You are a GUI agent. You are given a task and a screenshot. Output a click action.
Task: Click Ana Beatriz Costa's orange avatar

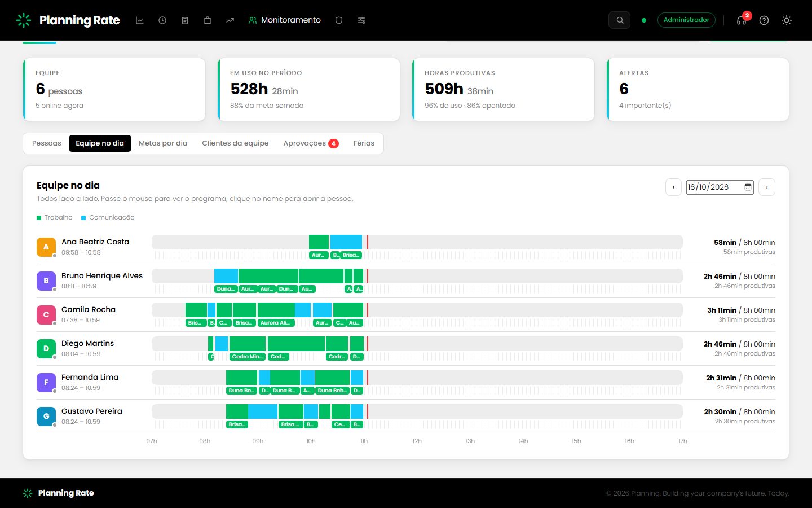click(46, 247)
